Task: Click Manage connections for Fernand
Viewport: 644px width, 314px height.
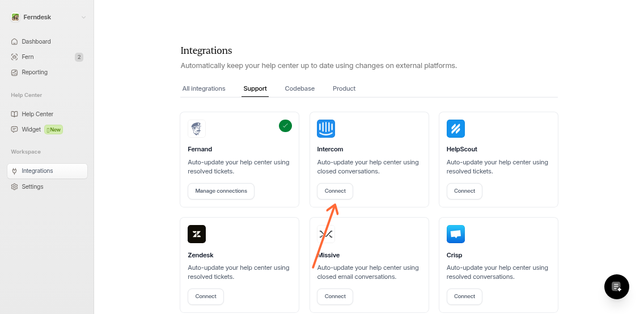Action: pyautogui.click(x=221, y=191)
